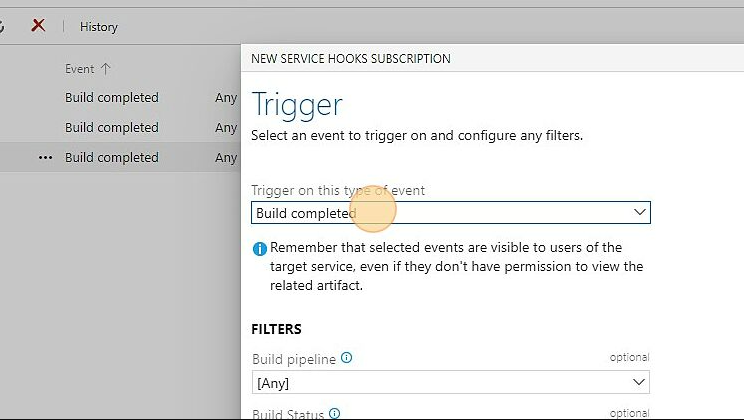Click the Any cell in the first row
The height and width of the screenshot is (420, 744).
coord(226,98)
